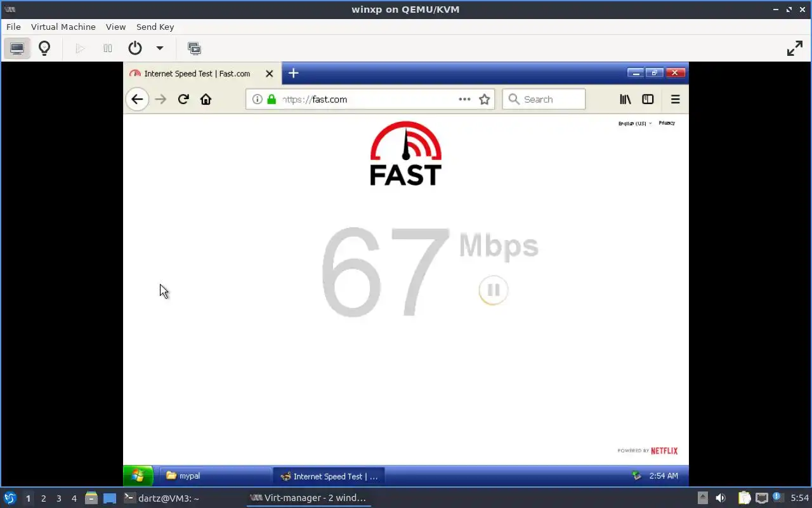Click the browser Search field
The image size is (812, 508).
pyautogui.click(x=544, y=99)
